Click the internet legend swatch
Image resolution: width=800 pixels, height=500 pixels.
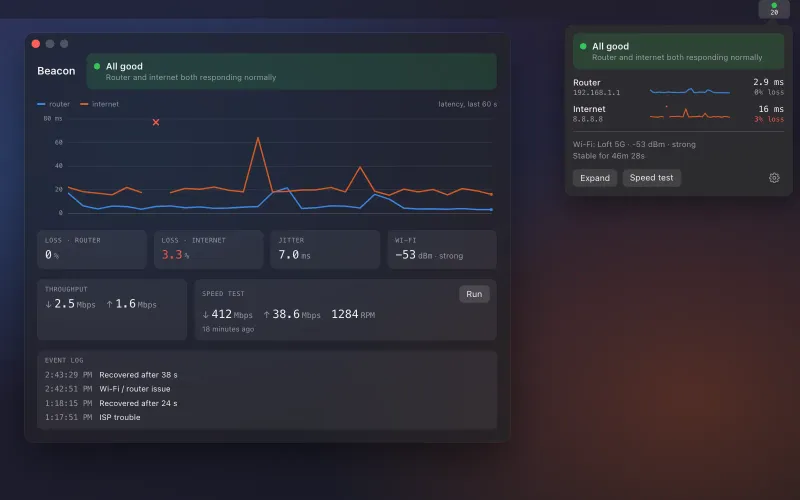point(84,104)
